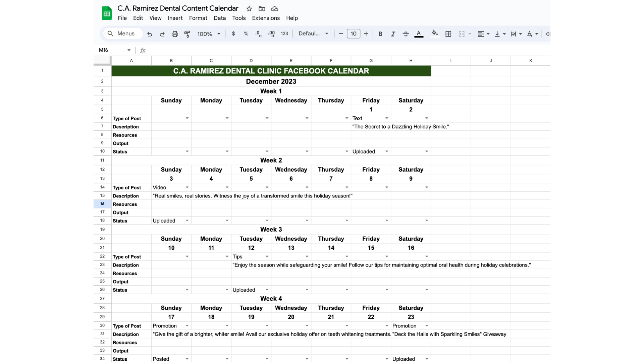The height and width of the screenshot is (362, 644).
Task: Open the Format menu
Action: pyautogui.click(x=198, y=18)
